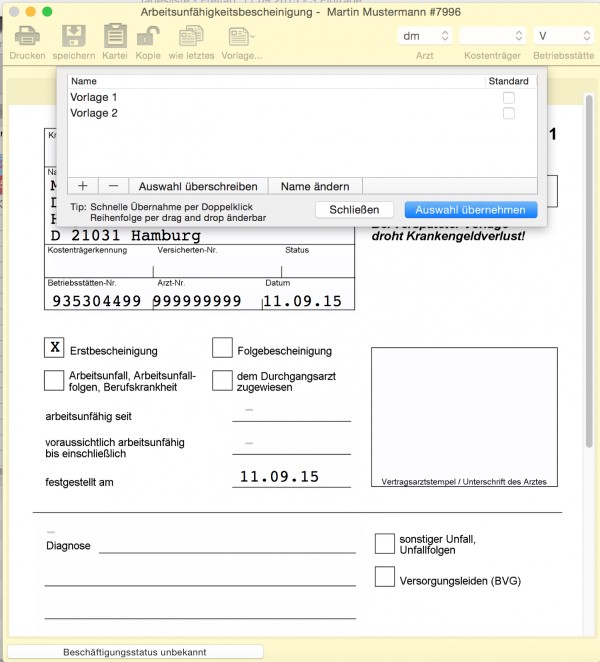Screen dimensions: 600x662
Task: Click Beschäftigungsstatus unbekannt button
Action: (x=135, y=652)
